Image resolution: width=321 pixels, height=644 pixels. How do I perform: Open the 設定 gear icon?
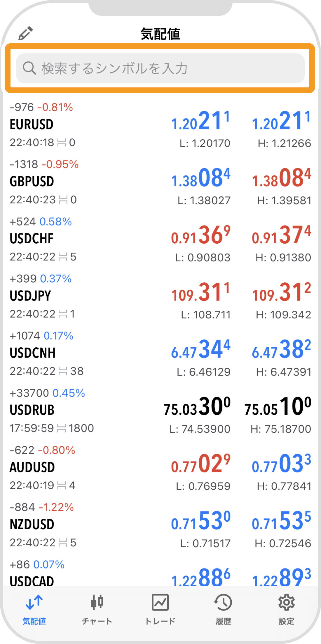pos(286,602)
